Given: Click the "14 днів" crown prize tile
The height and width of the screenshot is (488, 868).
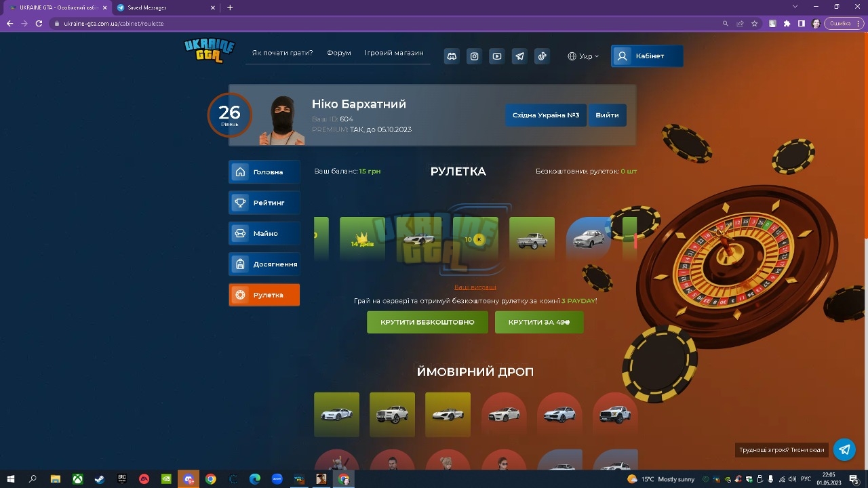Looking at the screenshot, I should pos(362,239).
